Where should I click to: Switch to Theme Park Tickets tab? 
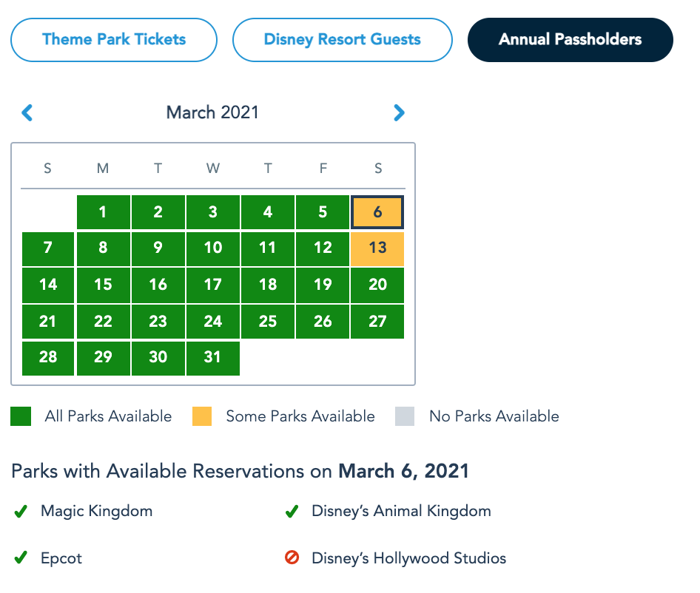tap(114, 40)
